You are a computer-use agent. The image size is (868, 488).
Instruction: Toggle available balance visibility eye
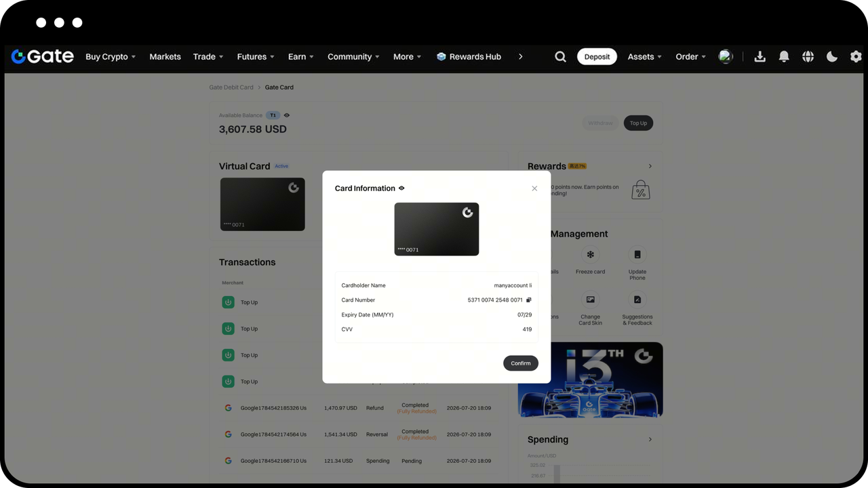287,115
